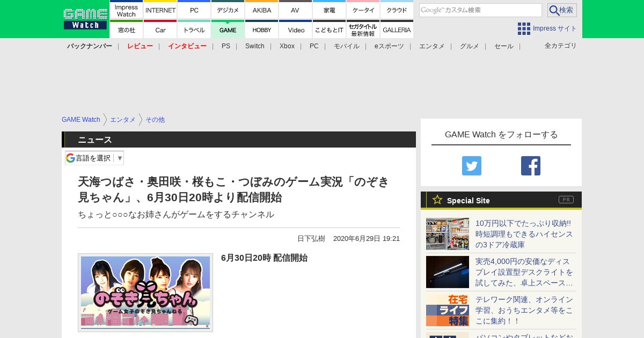Open the グルメ category
The width and height of the screenshot is (644, 338).
[470, 46]
